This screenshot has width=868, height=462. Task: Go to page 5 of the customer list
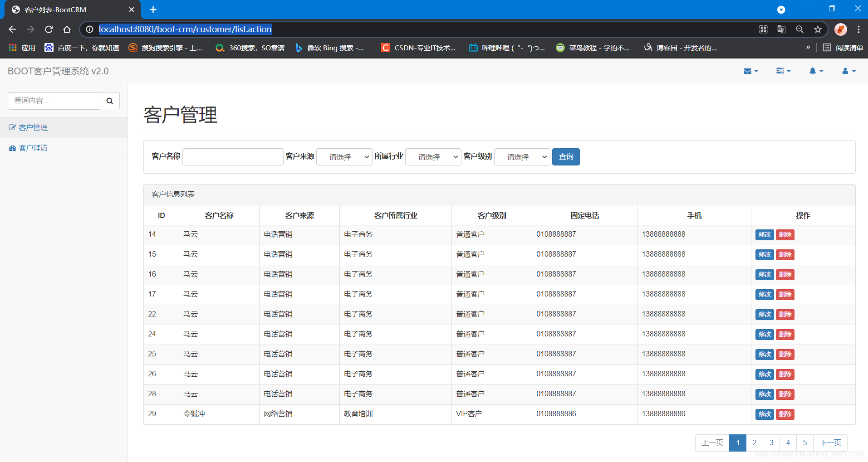(805, 443)
